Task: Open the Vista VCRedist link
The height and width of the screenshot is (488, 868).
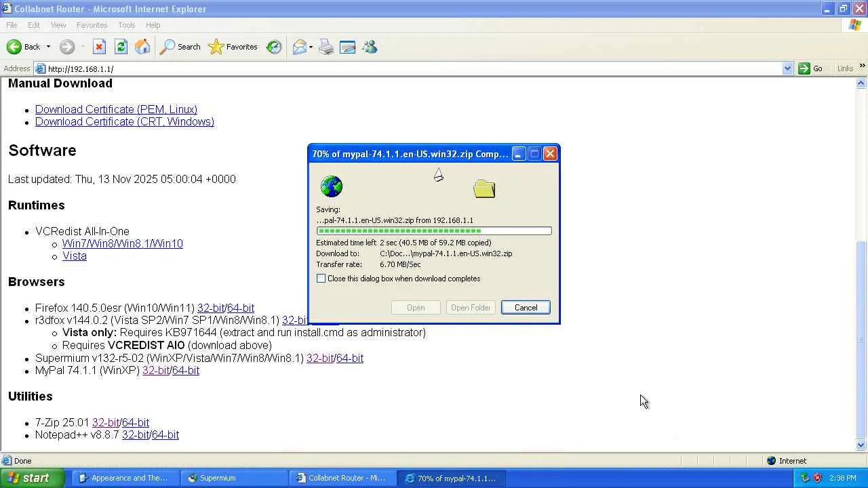Action: [75, 256]
